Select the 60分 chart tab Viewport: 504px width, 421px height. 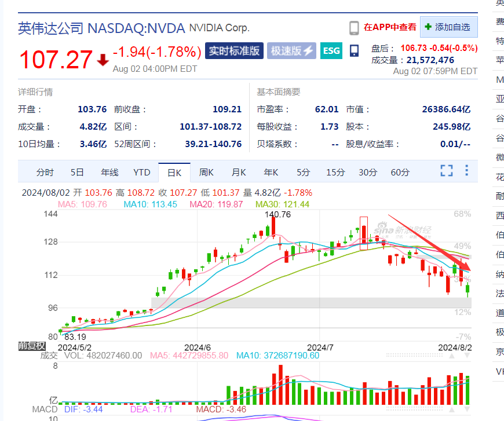(400, 173)
